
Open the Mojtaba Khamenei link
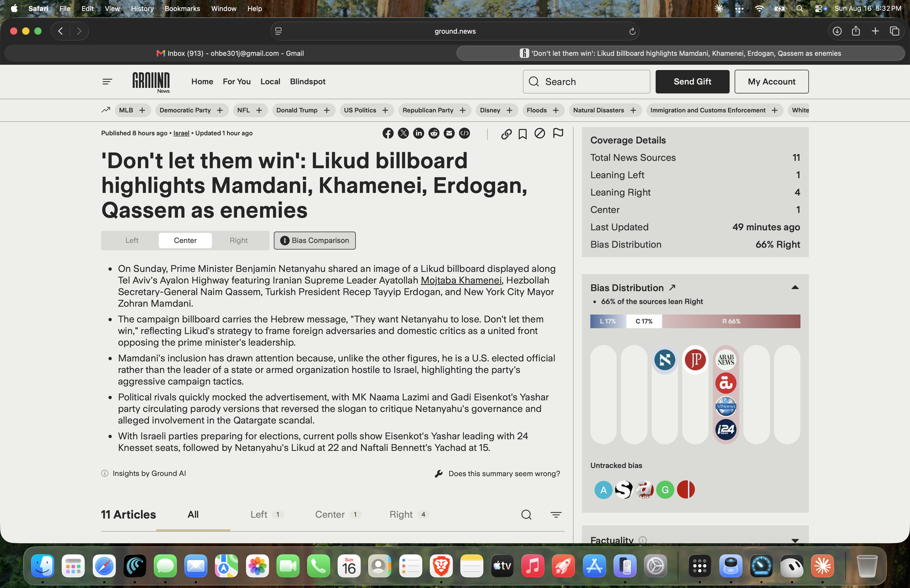[x=461, y=280]
